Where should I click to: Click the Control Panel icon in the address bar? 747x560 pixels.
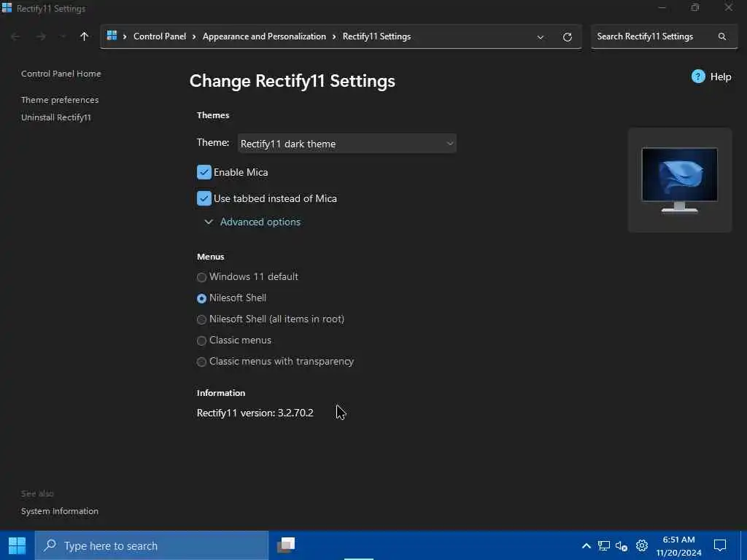coord(112,36)
